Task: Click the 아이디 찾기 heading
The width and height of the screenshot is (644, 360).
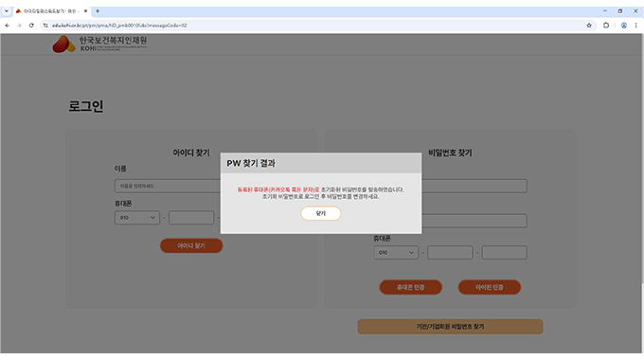Action: pyautogui.click(x=191, y=153)
